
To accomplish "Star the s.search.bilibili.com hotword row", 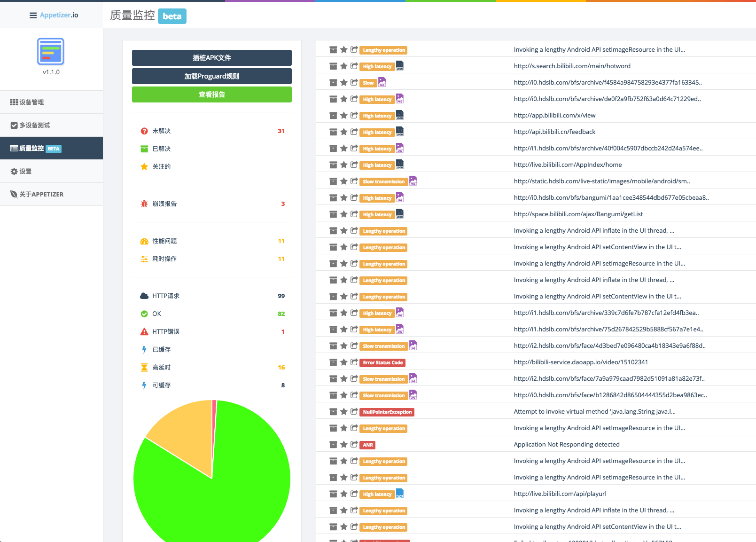I will (344, 66).
